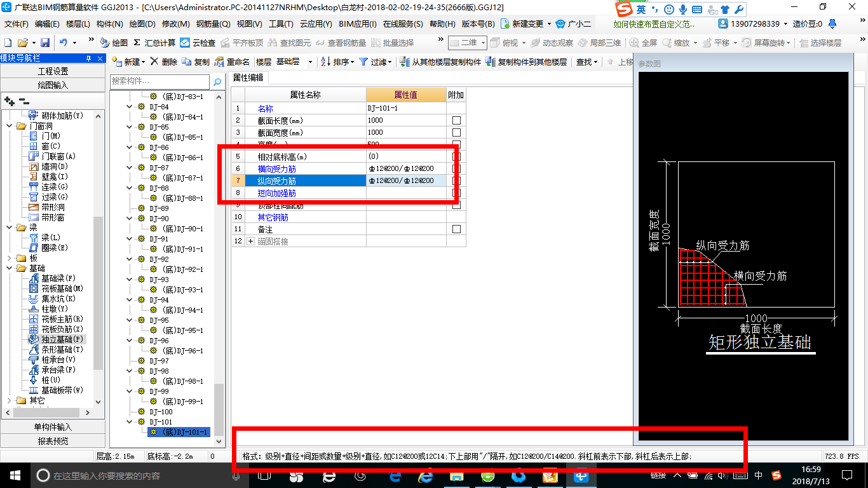Switch to the 属性编辑 tab
The image size is (868, 488).
coord(249,78)
